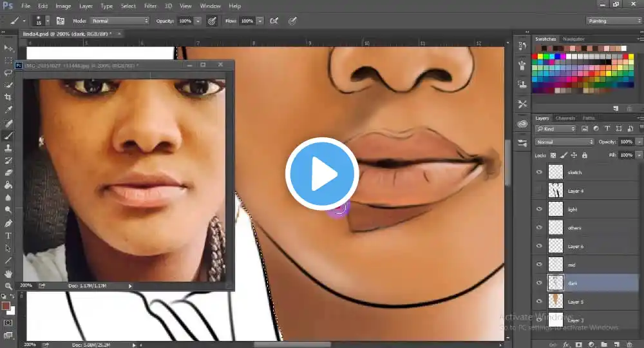The image size is (644, 348).
Task: Show Layer 4 by toggling visibility box
Action: (x=539, y=191)
